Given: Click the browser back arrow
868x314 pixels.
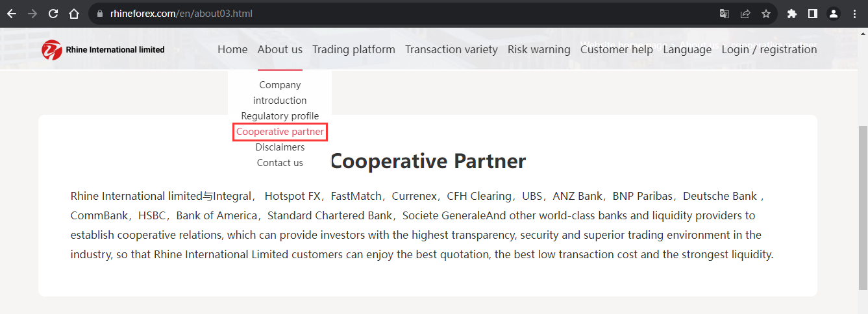Looking at the screenshot, I should click(x=12, y=14).
